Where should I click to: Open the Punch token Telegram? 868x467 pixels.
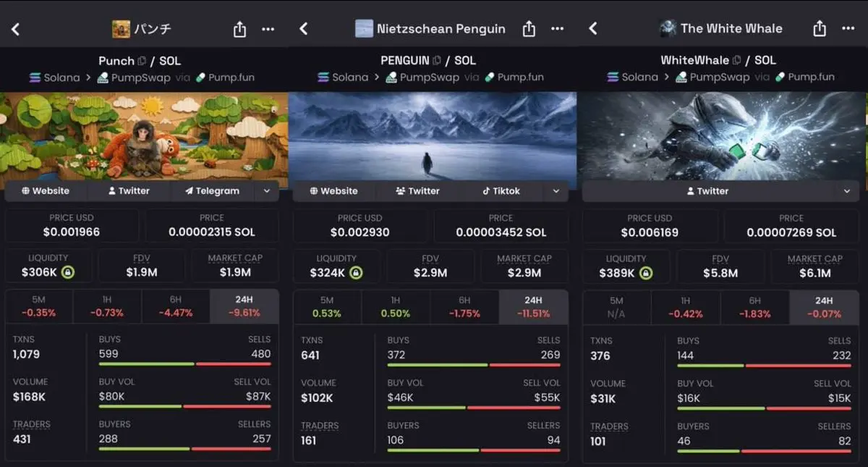pyautogui.click(x=212, y=191)
